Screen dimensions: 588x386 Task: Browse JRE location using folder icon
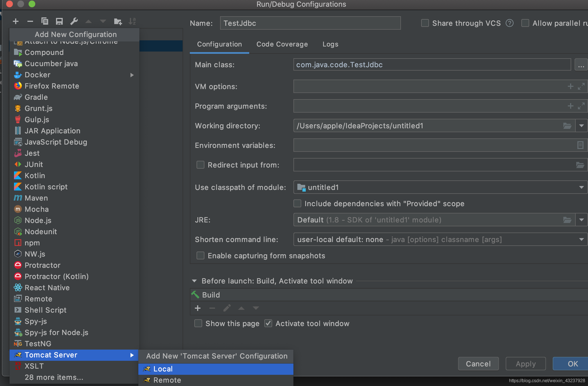[567, 220]
